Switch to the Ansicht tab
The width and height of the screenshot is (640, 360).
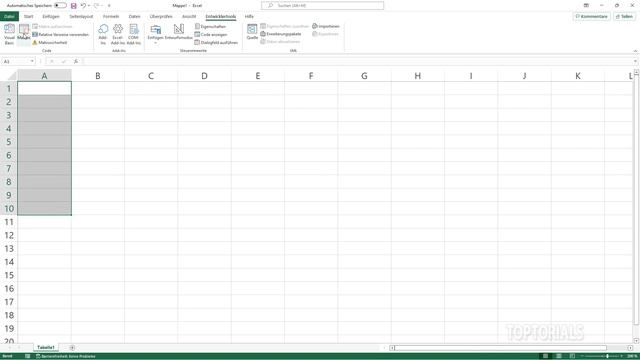coord(189,17)
